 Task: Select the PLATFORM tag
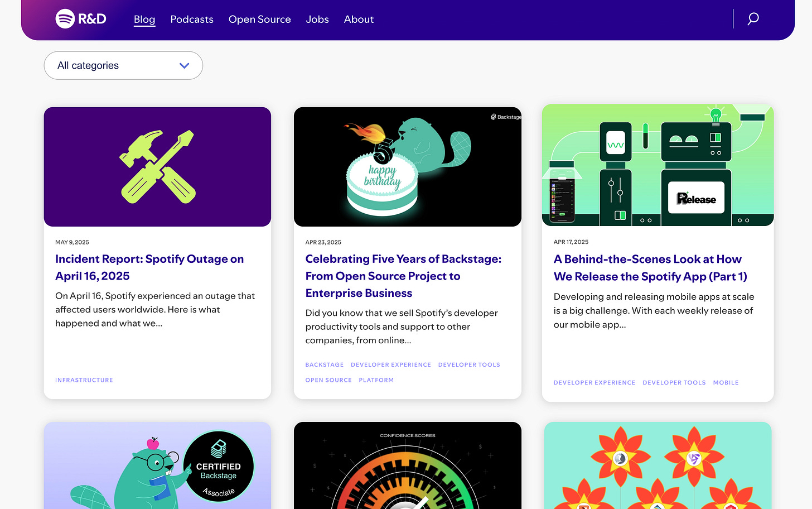coord(376,380)
